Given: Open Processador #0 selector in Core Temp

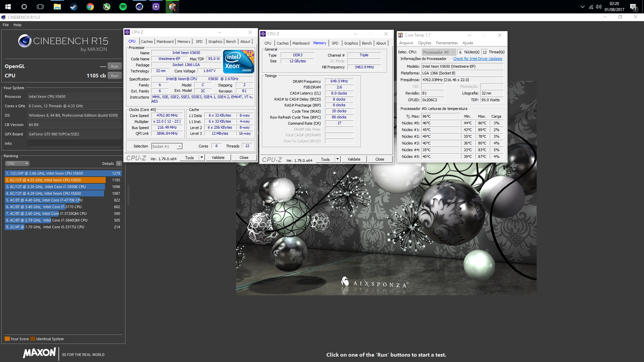Looking at the screenshot, I should (438, 52).
